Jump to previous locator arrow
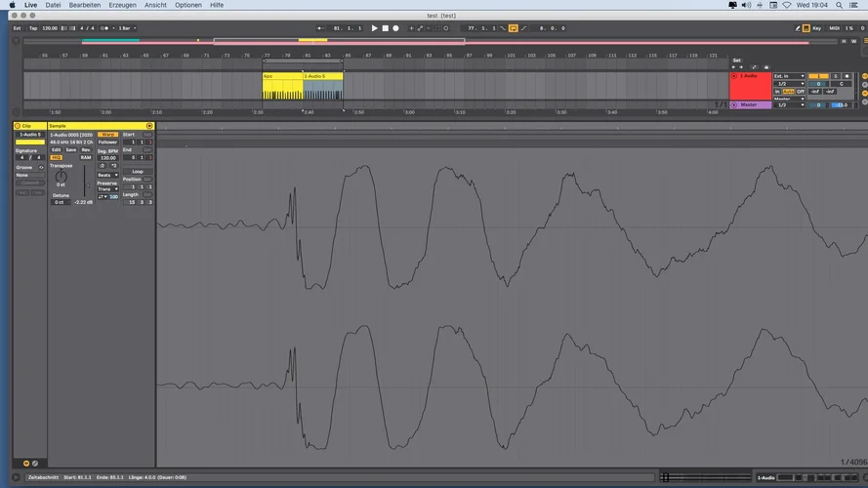Image resolution: width=868 pixels, height=488 pixels. click(733, 67)
